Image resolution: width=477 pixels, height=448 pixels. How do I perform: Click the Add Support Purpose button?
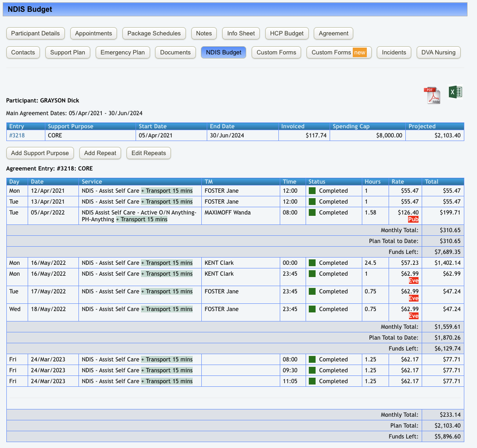[40, 153]
